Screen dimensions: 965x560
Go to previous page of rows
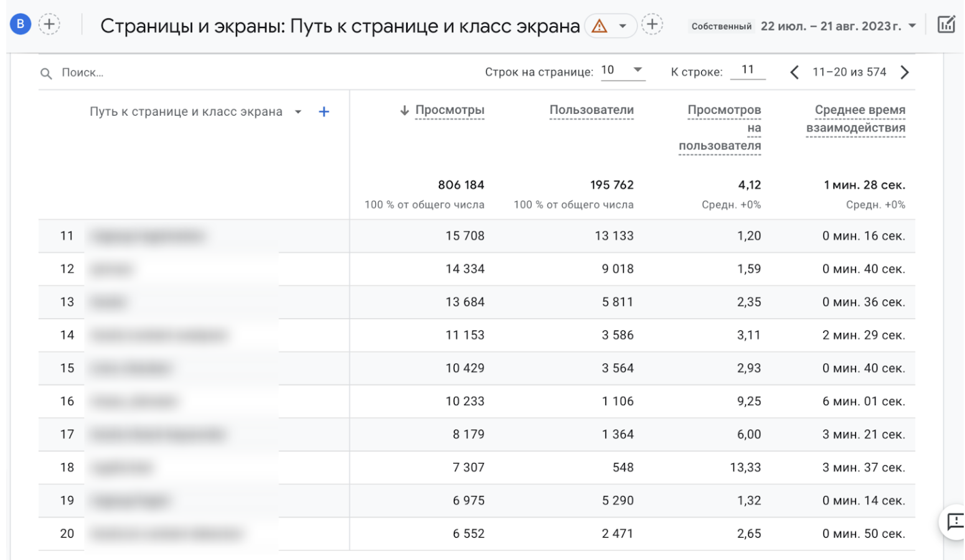tap(795, 72)
